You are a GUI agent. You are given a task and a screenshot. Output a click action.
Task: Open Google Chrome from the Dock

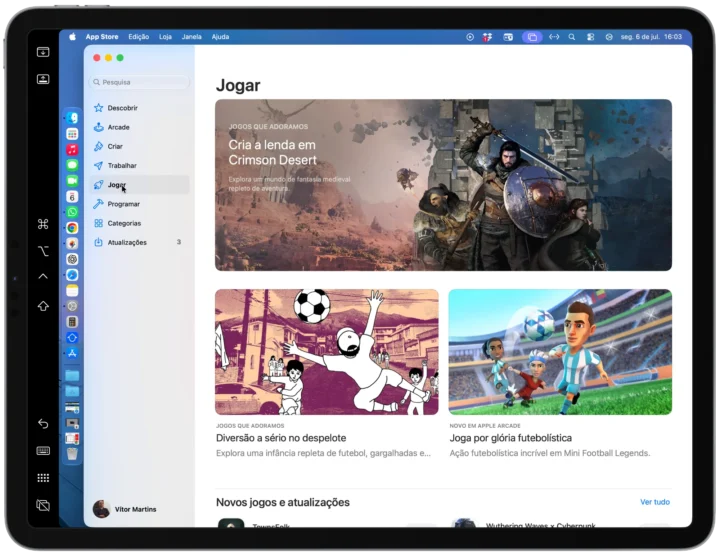pyautogui.click(x=72, y=228)
